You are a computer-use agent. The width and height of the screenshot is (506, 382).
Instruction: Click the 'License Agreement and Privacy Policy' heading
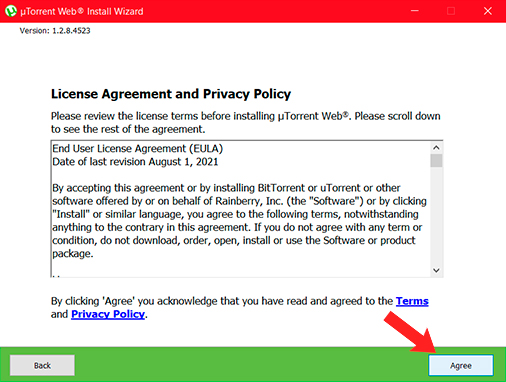(171, 94)
